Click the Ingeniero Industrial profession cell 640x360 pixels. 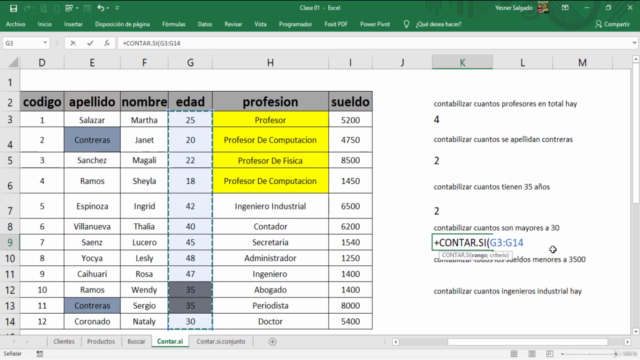pyautogui.click(x=270, y=206)
